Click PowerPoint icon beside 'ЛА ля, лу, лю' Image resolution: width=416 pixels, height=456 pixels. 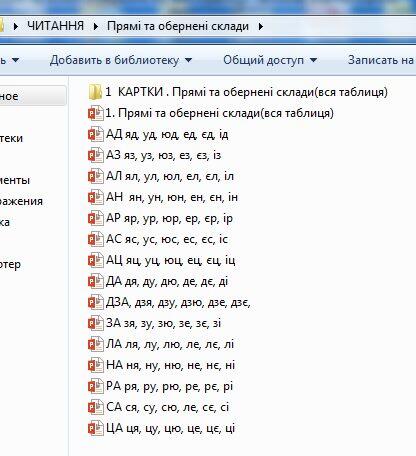click(x=96, y=344)
